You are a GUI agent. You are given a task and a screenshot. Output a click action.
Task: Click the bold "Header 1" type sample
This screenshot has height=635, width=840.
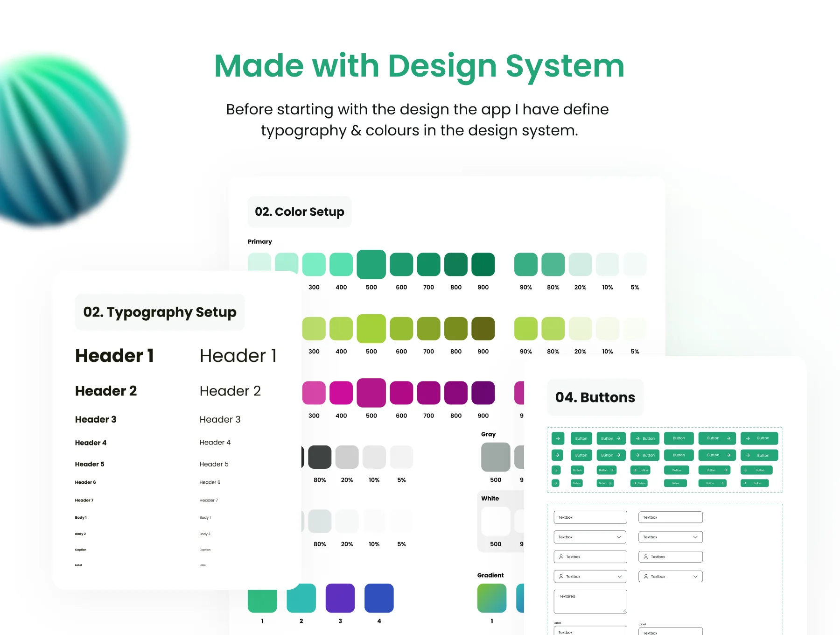click(114, 356)
